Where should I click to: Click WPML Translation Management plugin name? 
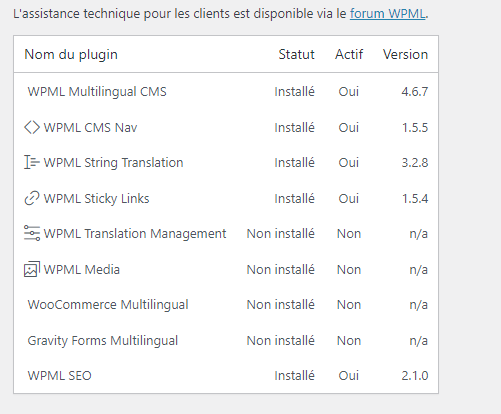pos(135,234)
